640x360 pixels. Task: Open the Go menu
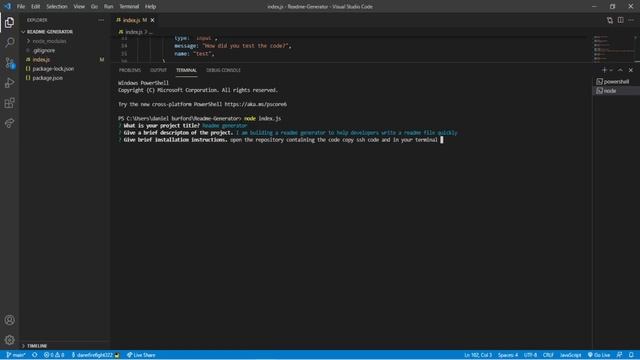pos(94,7)
